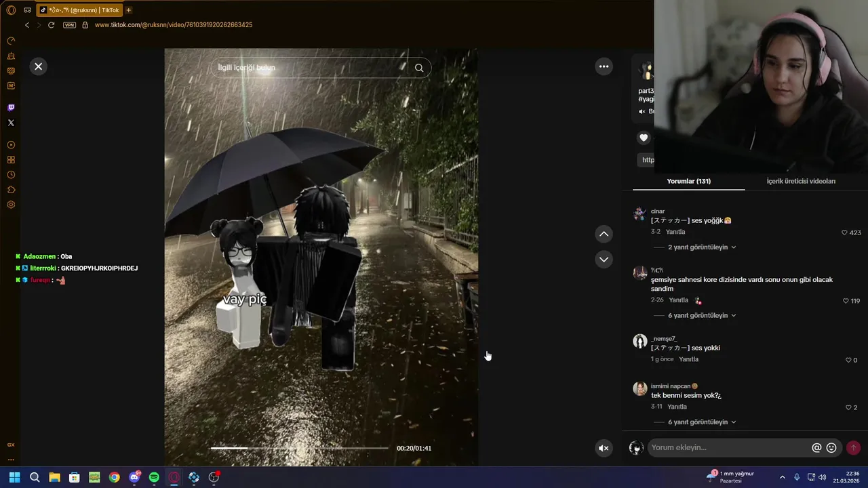Open the M panel icon in sidebar
Viewport: 868px width, 488px height.
tap(11, 85)
